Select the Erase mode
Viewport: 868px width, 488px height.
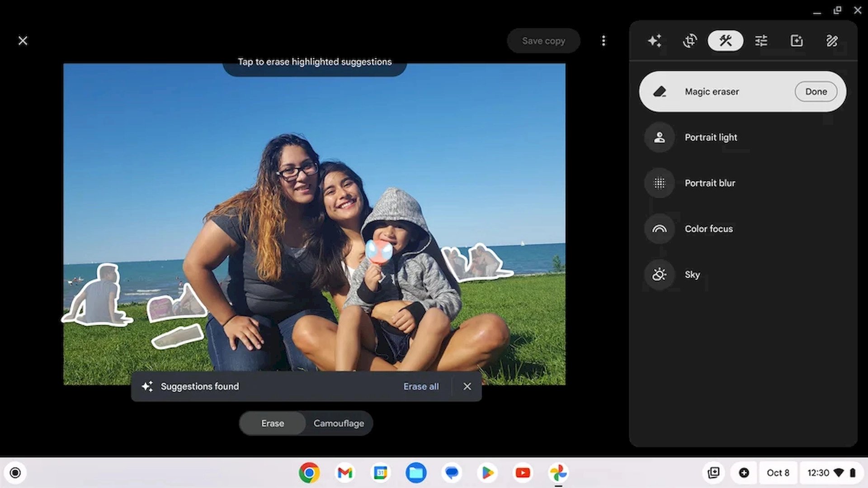(272, 423)
